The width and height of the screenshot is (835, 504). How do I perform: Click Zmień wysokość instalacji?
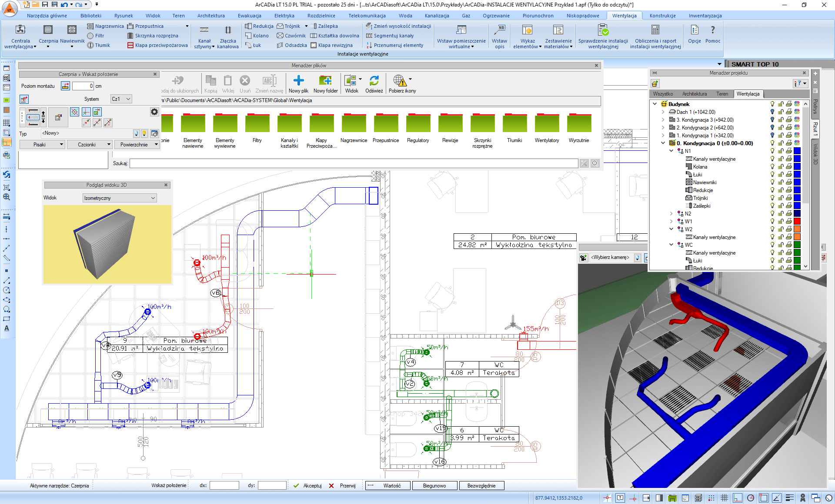click(x=399, y=26)
